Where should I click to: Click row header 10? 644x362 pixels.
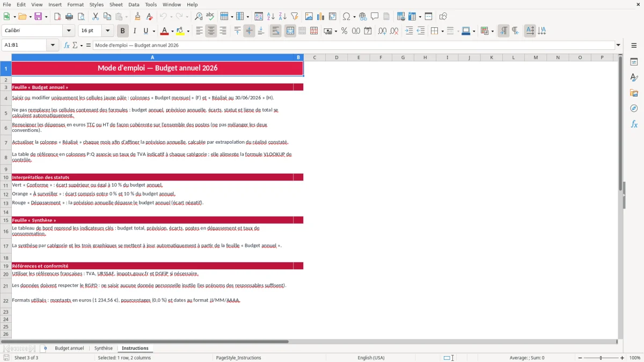[6, 177]
